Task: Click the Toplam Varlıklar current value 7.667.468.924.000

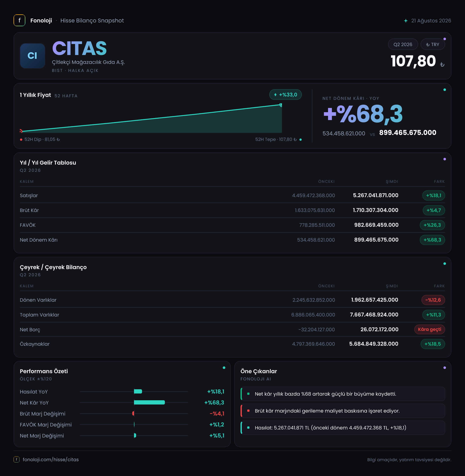Action: [374, 315]
